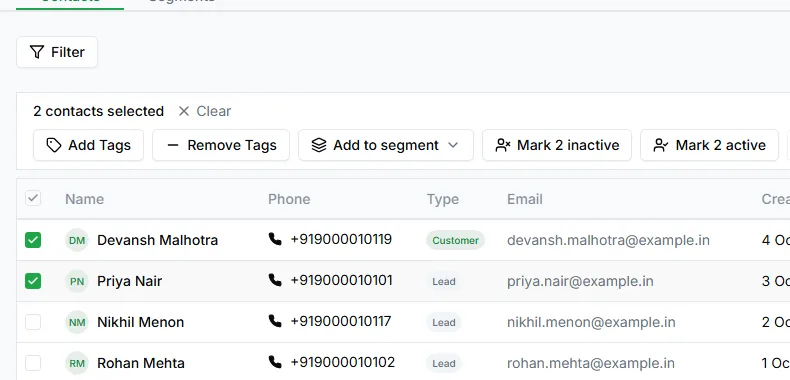
Task: Click the Customer type badge
Action: point(455,240)
